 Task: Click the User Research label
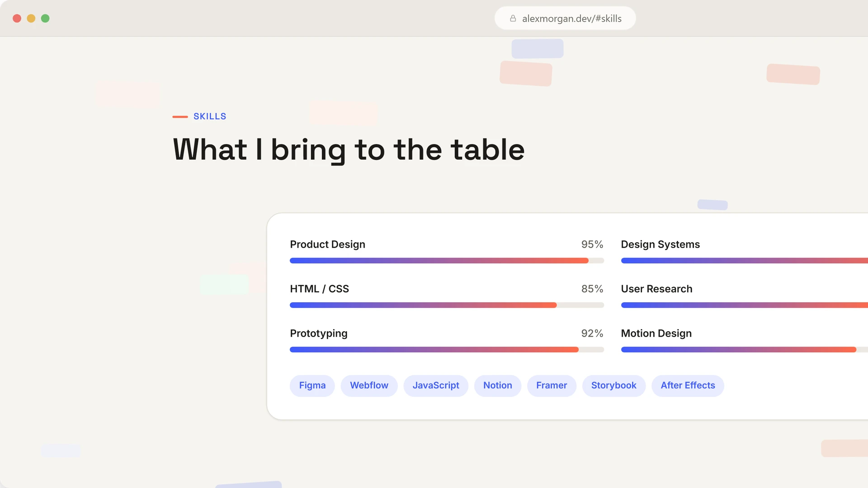pos(657,289)
